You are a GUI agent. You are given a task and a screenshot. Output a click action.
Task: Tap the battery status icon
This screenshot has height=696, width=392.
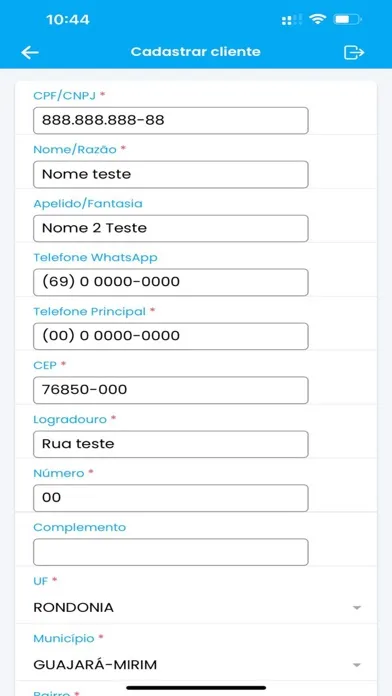[348, 20]
